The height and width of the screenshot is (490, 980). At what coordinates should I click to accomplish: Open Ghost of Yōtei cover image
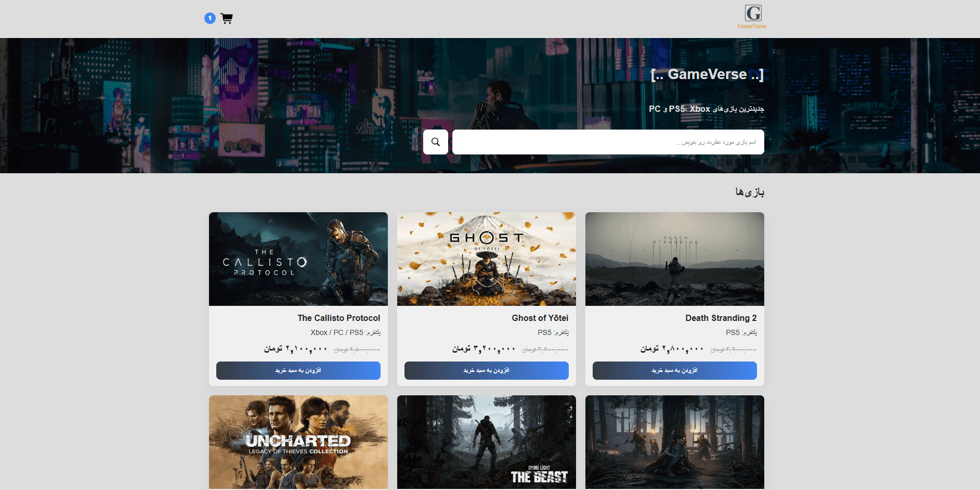tap(487, 259)
